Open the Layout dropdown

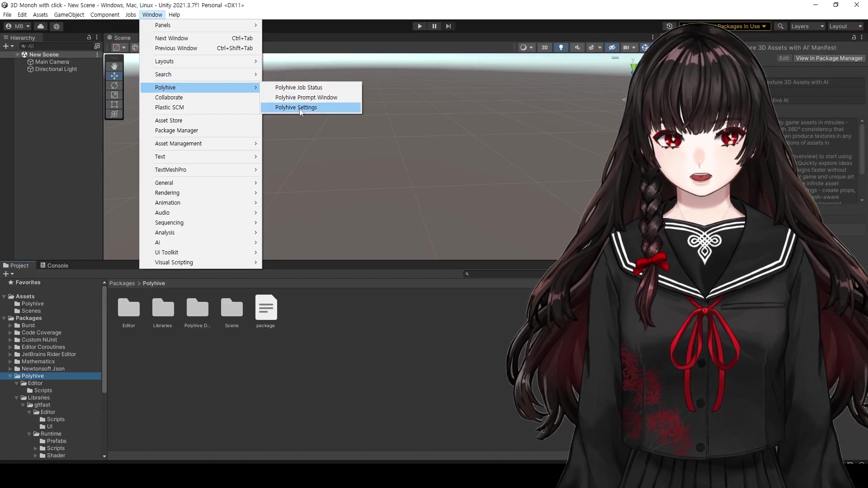(x=845, y=26)
